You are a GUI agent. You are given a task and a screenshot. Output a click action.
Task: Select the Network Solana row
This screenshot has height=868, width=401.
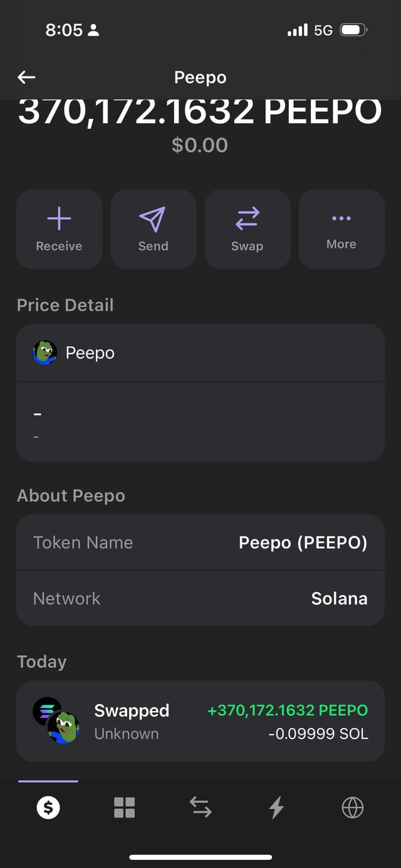pyautogui.click(x=200, y=598)
